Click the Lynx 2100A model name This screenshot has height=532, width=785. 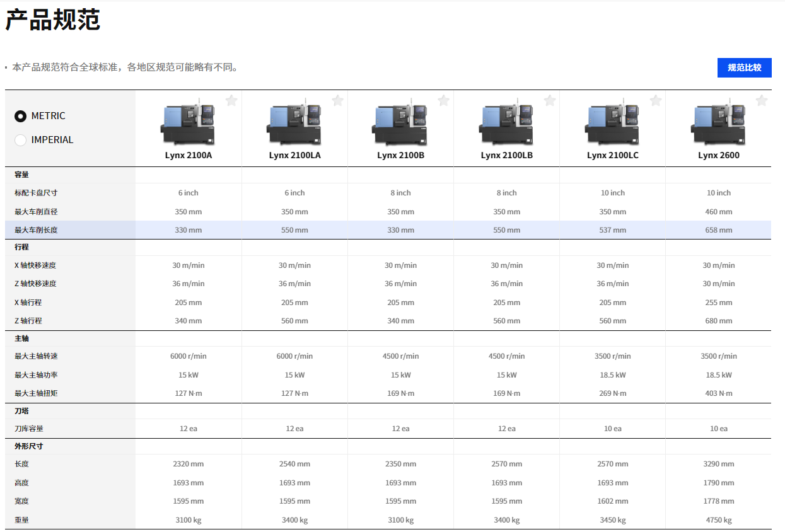click(189, 155)
